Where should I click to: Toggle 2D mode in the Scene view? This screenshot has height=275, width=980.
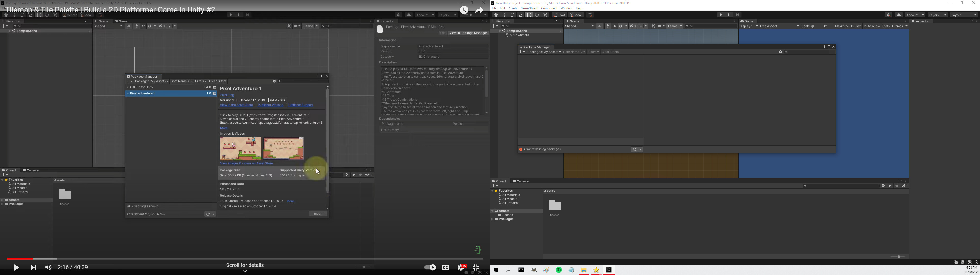600,26
